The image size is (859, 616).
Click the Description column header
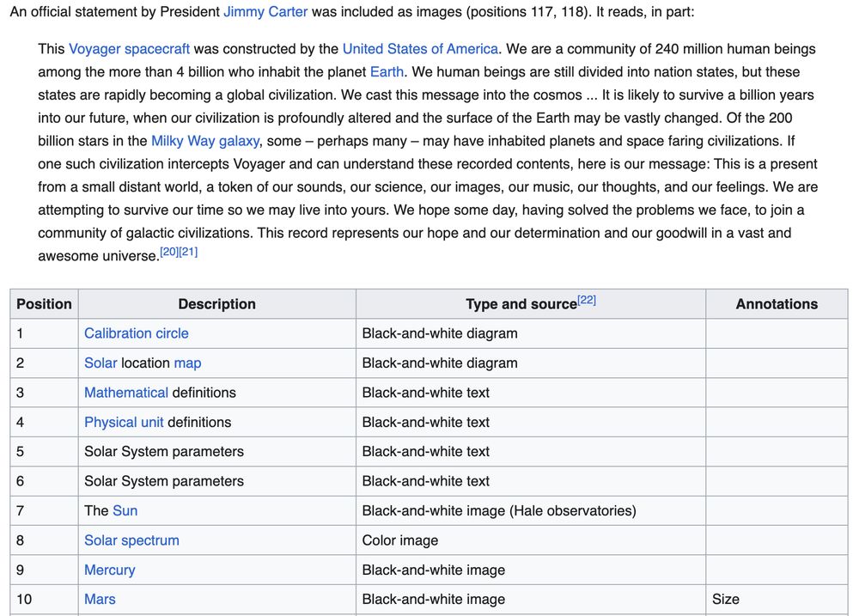[217, 304]
